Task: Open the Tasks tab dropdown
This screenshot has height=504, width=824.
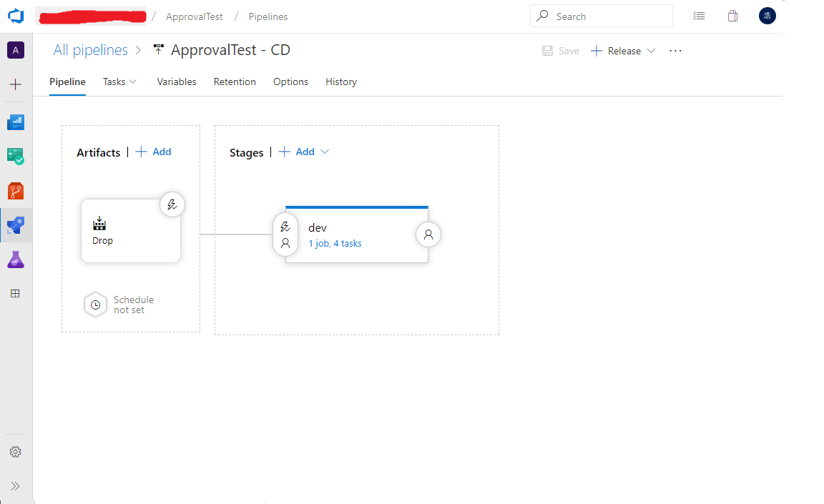Action: 120,82
